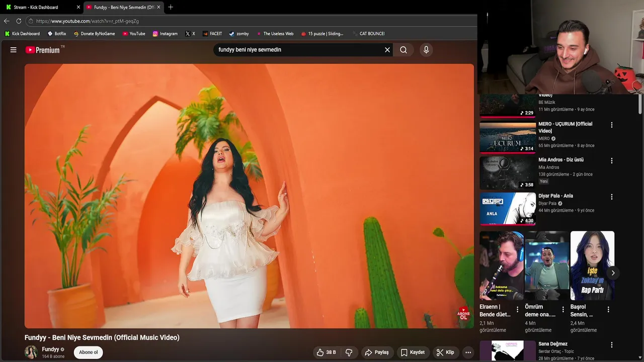Image resolution: width=644 pixels, height=362 pixels.
Task: Click MERO - UÇURUM [Official Video] title
Action: tap(566, 127)
